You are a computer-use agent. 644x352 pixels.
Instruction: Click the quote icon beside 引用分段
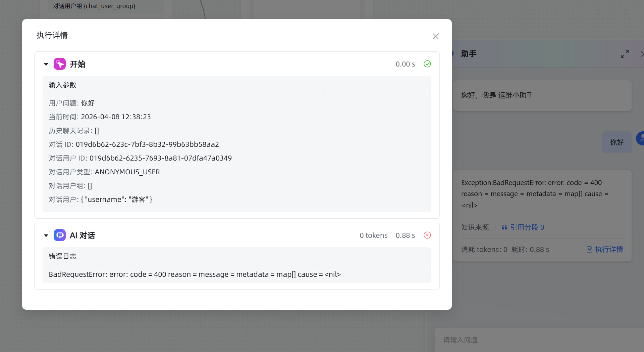(x=504, y=227)
